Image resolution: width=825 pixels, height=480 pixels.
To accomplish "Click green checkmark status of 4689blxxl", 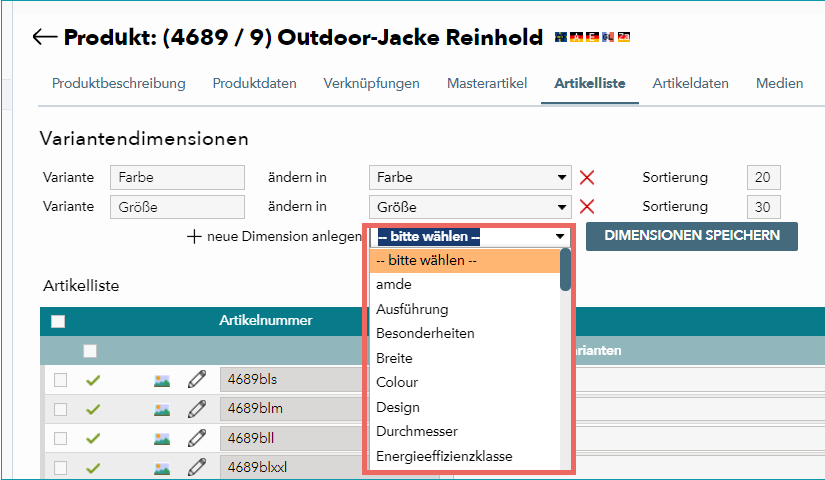I will pyautogui.click(x=93, y=468).
